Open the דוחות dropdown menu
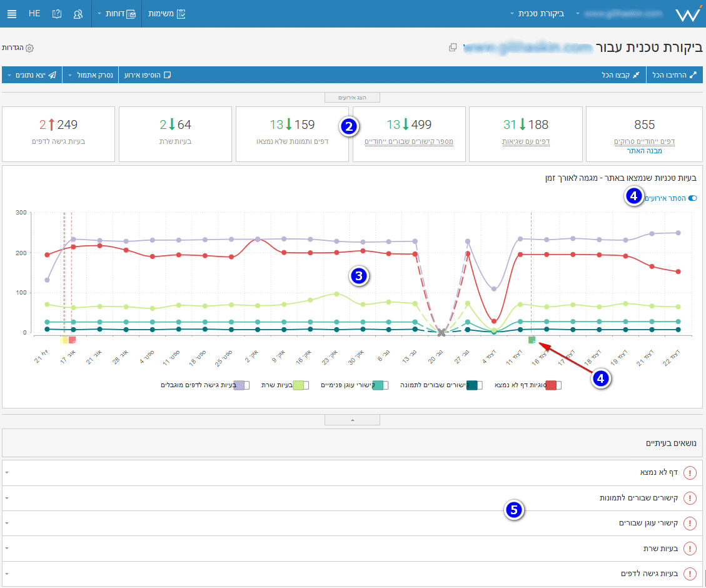 point(116,14)
